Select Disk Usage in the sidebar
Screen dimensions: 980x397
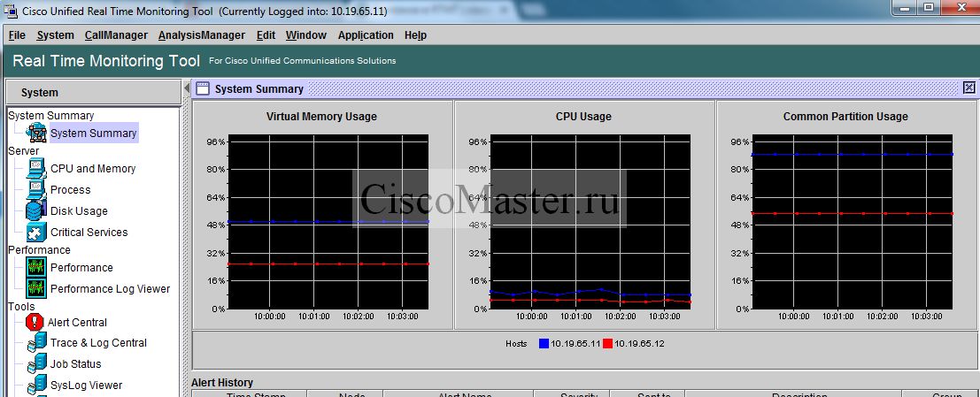[x=79, y=211]
